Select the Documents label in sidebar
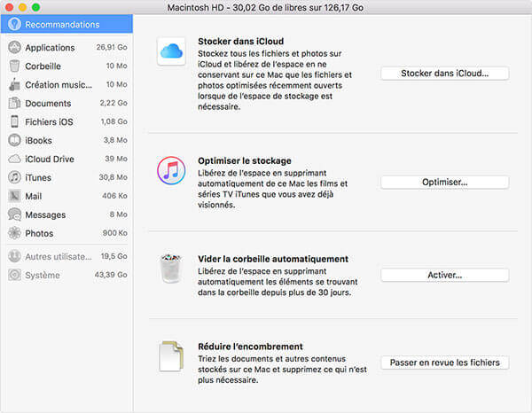Screen dimensions: 532x413 (x=48, y=104)
